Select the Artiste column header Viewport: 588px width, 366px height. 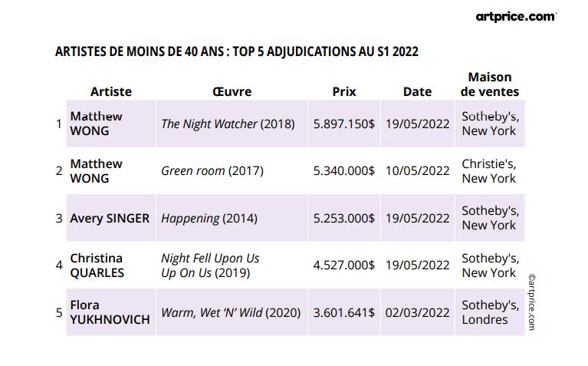click(111, 91)
